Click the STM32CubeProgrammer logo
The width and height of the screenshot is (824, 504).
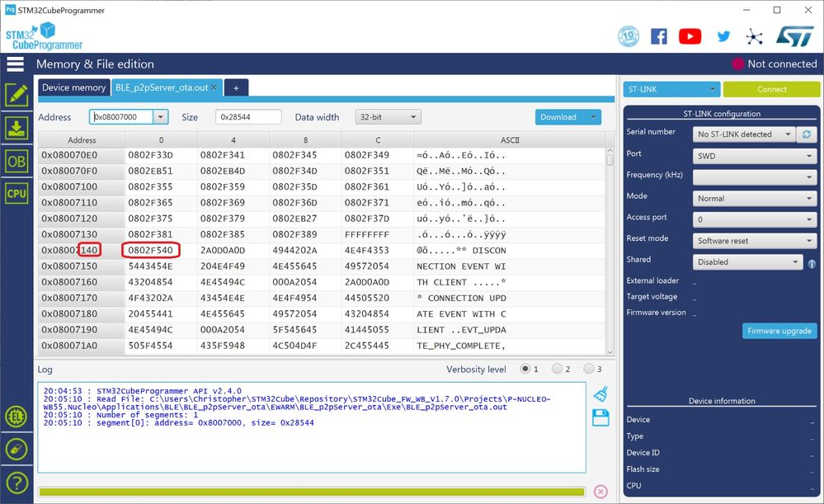45,35
